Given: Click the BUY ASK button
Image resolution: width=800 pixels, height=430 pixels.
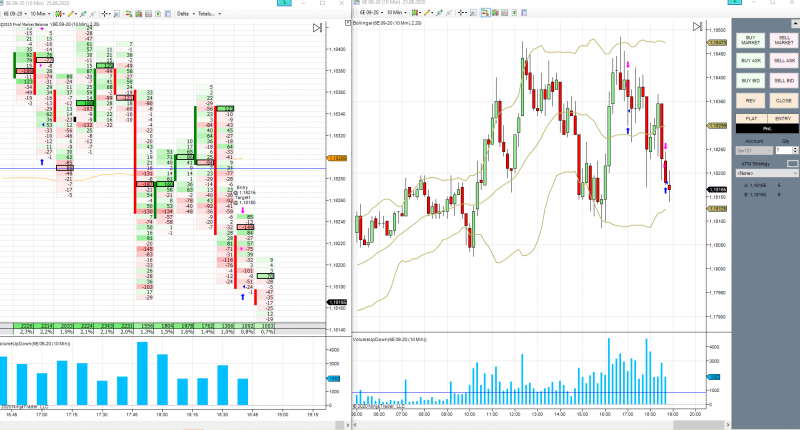Looking at the screenshot, I should click(751, 61).
